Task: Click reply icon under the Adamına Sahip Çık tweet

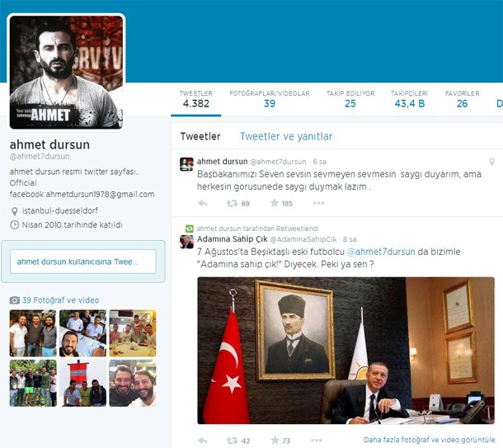Action: click(x=203, y=441)
